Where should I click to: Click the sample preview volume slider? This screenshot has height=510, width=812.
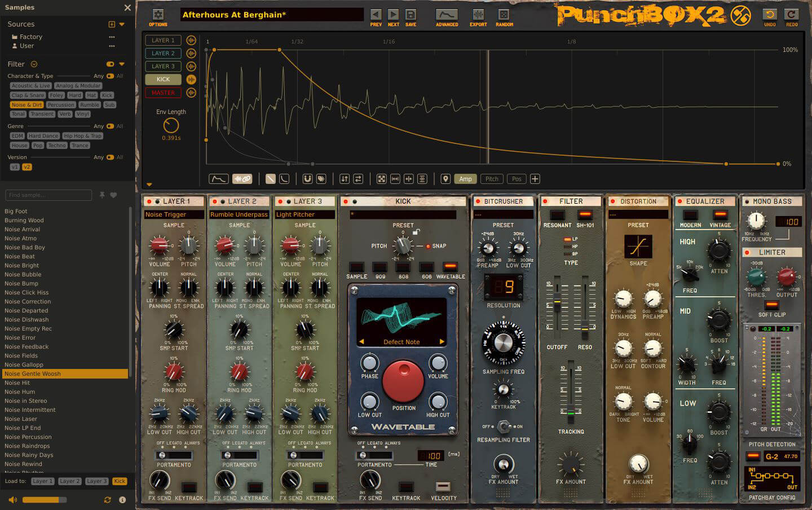(x=45, y=500)
